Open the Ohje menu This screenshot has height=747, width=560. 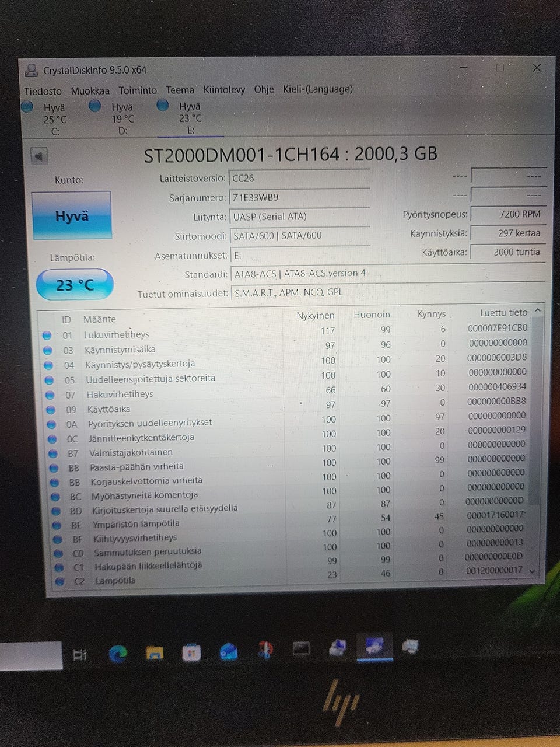[x=264, y=89]
